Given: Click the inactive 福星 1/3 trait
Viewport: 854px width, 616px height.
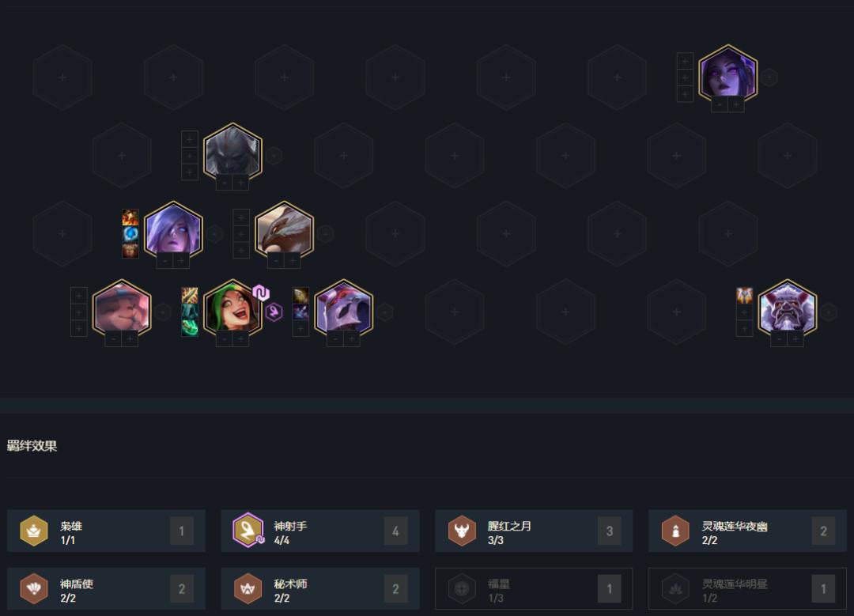Looking at the screenshot, I should pos(534,588).
